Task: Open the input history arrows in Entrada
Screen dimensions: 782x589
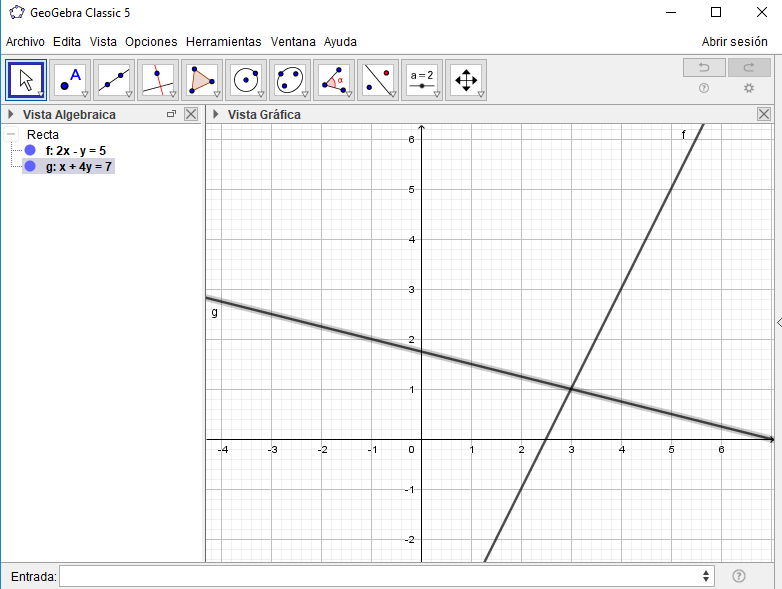Action: coord(706,577)
